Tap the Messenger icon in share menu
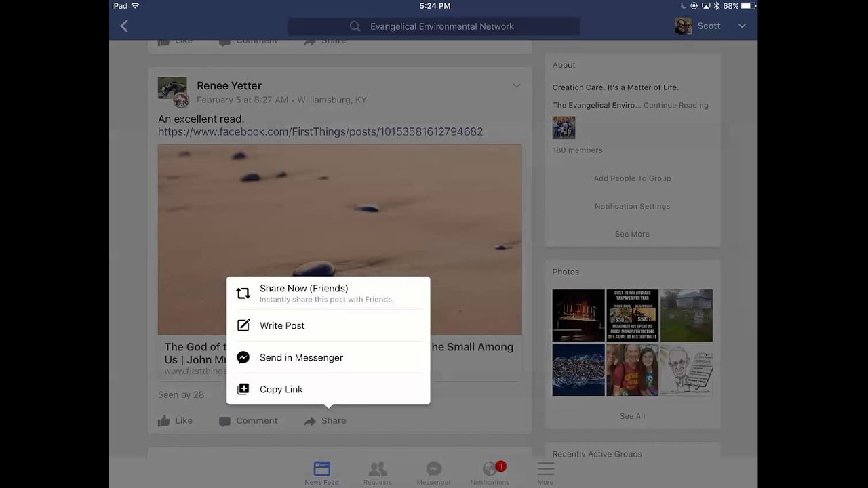Screen dimensions: 868x488 tap(243, 357)
